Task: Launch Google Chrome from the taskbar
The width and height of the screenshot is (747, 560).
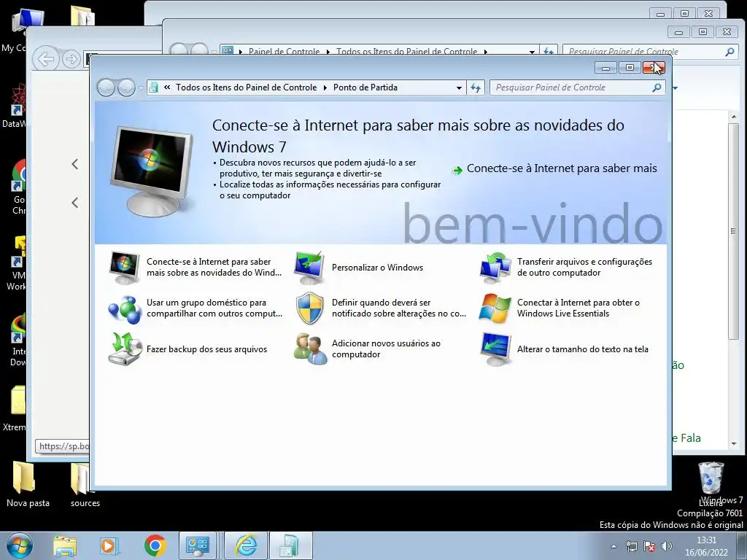Action: pyautogui.click(x=155, y=546)
